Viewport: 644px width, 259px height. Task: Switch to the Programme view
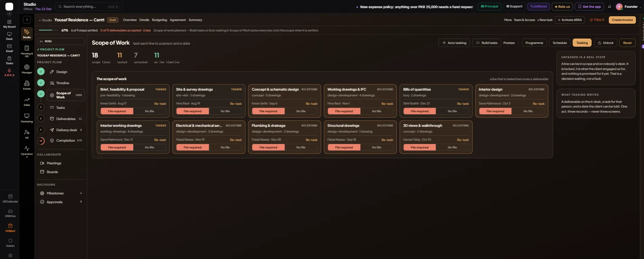pos(534,43)
